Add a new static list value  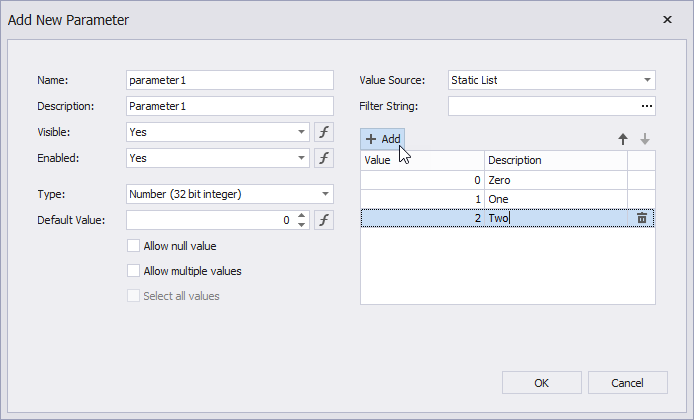tap(383, 139)
